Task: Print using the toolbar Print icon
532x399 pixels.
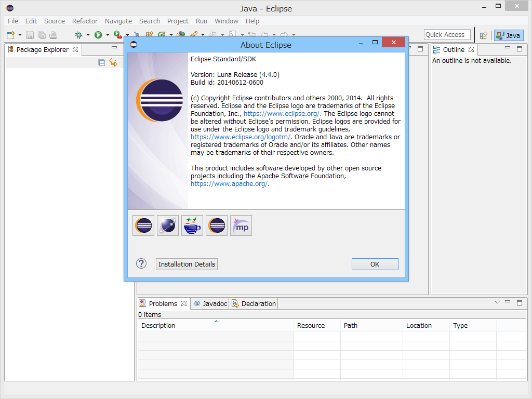Action: [54, 35]
